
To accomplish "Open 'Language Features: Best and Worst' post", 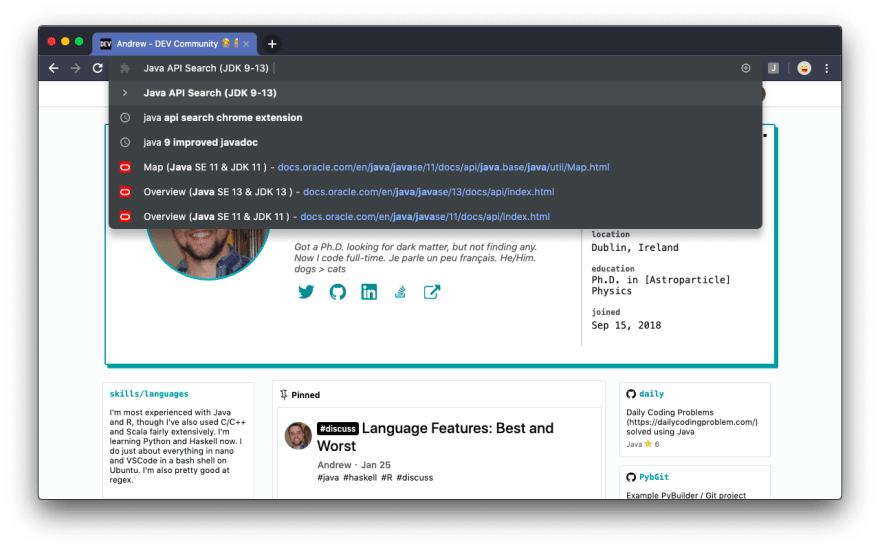I will [435, 437].
